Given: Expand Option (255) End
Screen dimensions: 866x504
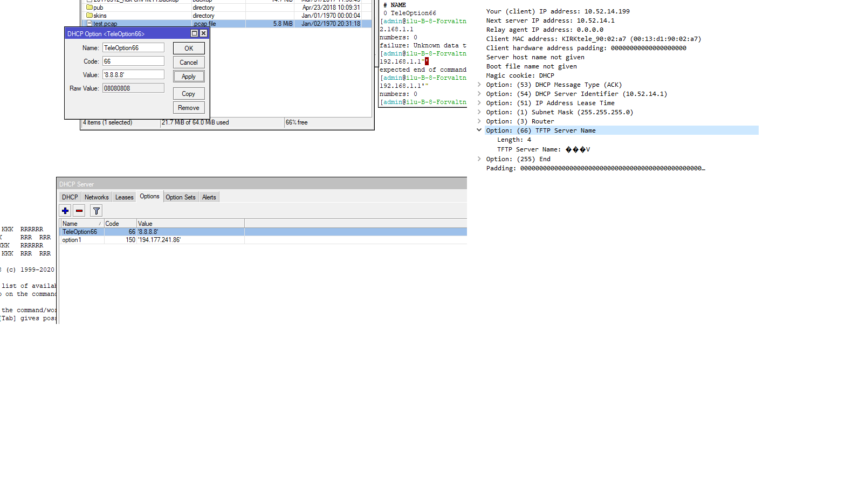Looking at the screenshot, I should (x=479, y=159).
